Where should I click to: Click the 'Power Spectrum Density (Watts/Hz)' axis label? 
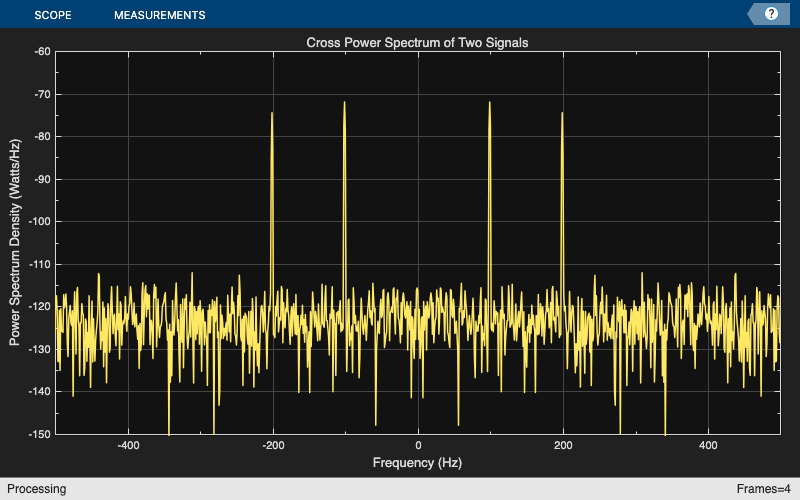click(x=14, y=242)
